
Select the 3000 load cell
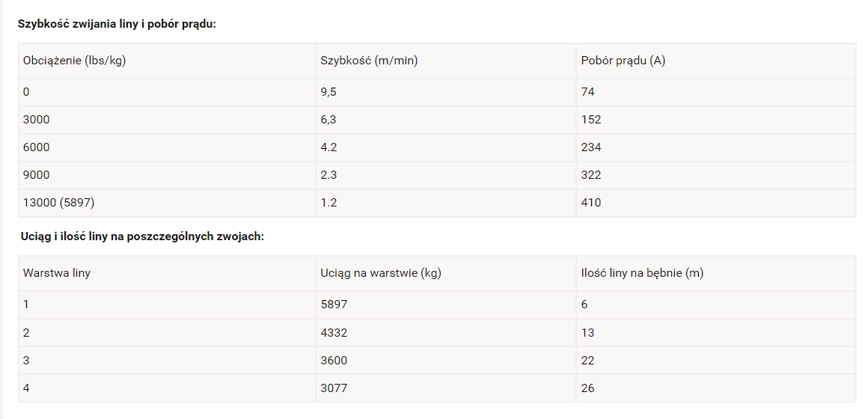point(37,120)
